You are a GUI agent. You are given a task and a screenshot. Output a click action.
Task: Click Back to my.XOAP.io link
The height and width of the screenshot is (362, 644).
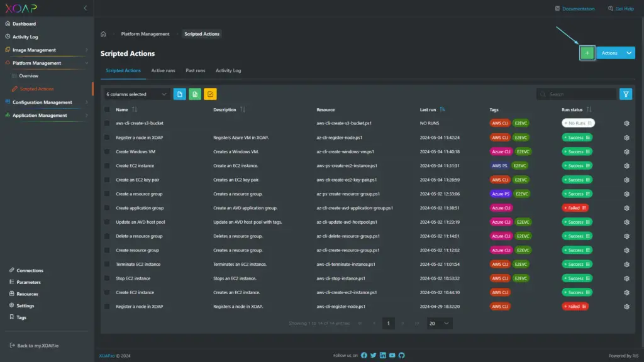[x=34, y=346]
